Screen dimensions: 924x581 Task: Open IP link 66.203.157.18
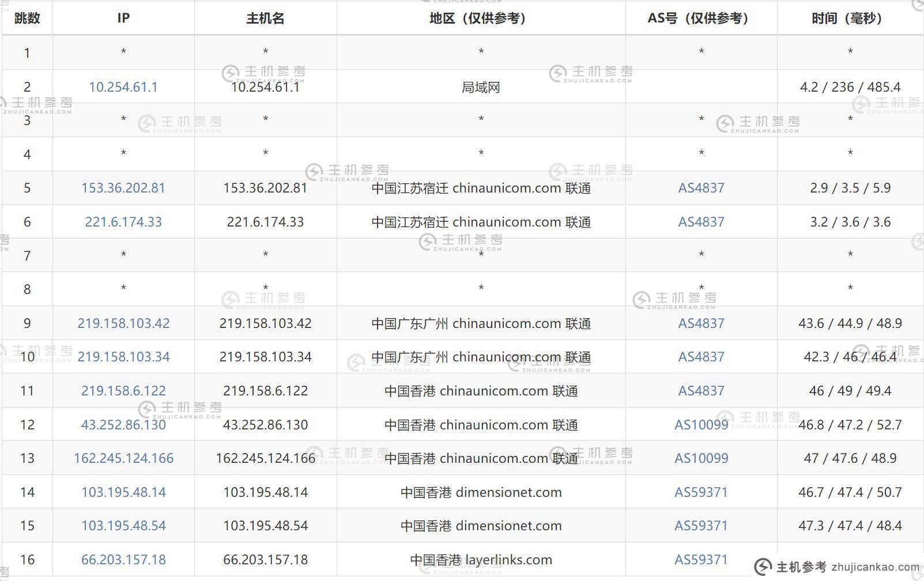(123, 560)
